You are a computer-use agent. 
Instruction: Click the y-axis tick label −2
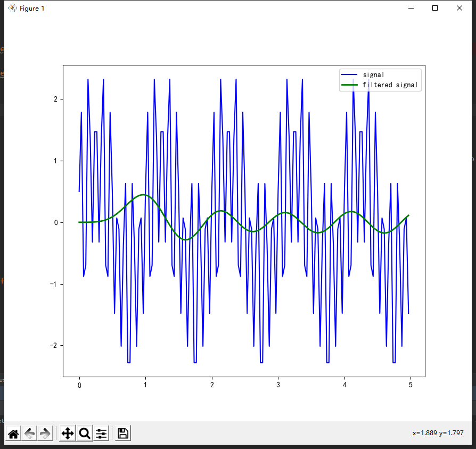pyautogui.click(x=53, y=346)
